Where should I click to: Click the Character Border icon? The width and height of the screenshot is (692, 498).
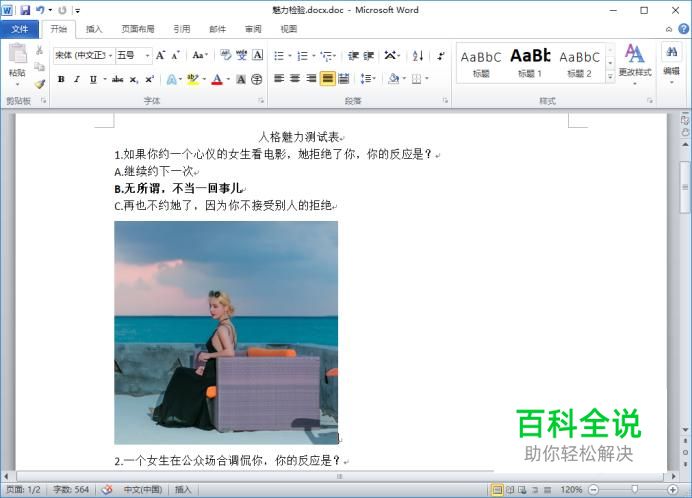click(257, 55)
